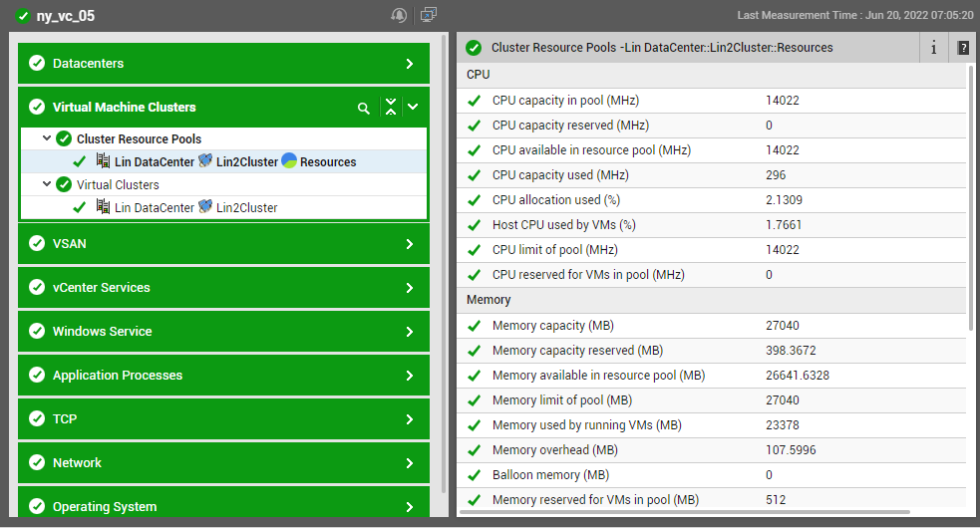Expand the VSAN layer arrow

coord(410,244)
